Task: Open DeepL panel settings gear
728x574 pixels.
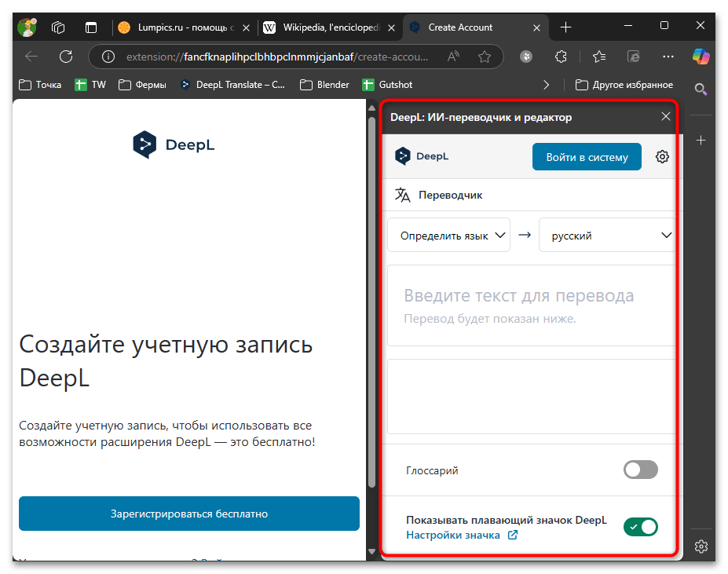Action: coord(662,156)
